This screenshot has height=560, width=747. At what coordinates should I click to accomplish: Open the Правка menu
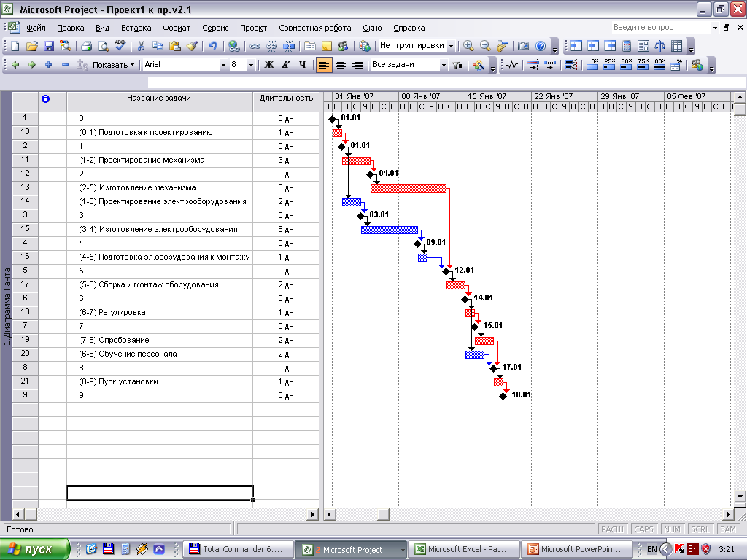tap(71, 28)
